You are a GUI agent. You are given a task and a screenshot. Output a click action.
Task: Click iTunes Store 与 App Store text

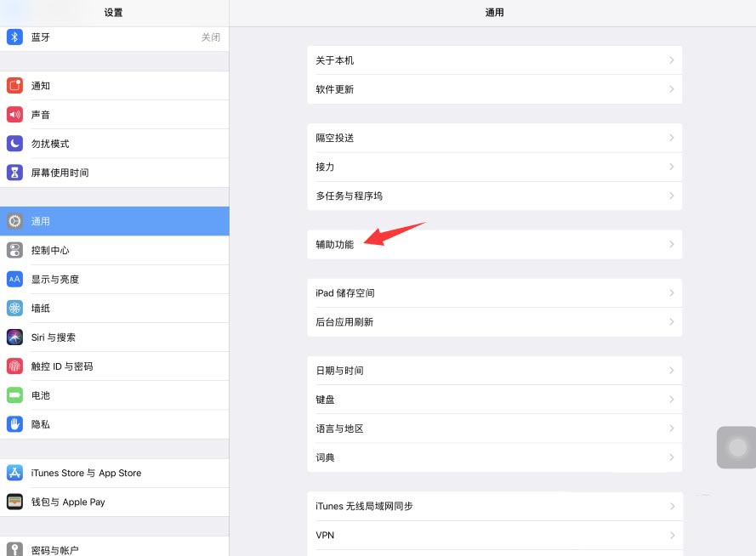[86, 473]
